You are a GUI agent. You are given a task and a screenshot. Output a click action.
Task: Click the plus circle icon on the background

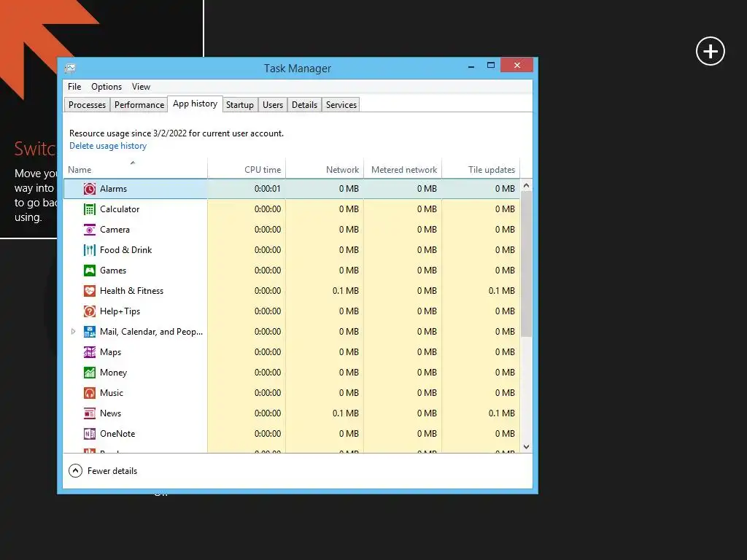pos(711,51)
